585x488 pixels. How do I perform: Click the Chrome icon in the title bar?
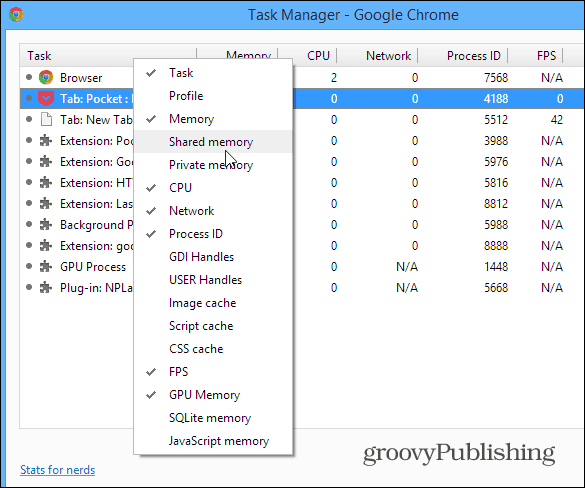click(x=16, y=15)
